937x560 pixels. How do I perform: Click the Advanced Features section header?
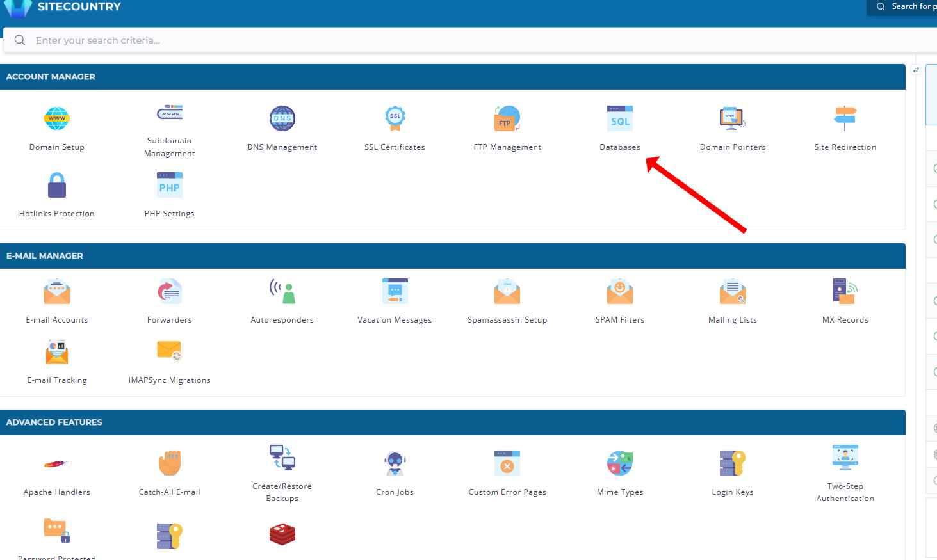coord(453,422)
